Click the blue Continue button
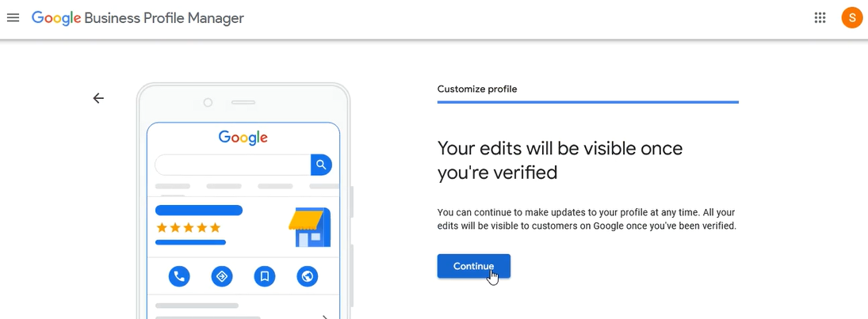868x319 pixels. (x=474, y=266)
